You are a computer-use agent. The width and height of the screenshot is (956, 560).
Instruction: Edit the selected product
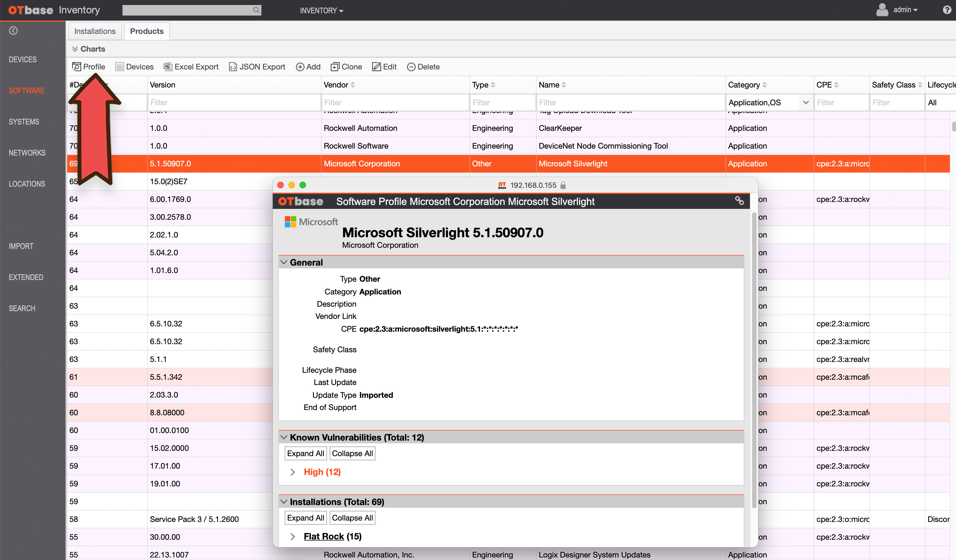[384, 67]
